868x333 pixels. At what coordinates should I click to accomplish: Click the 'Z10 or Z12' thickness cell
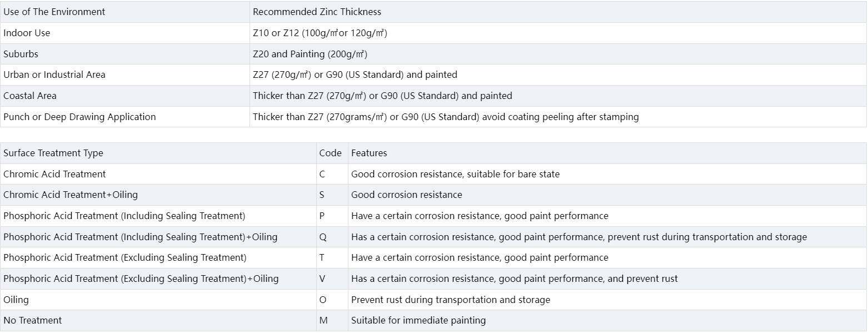[x=320, y=33]
